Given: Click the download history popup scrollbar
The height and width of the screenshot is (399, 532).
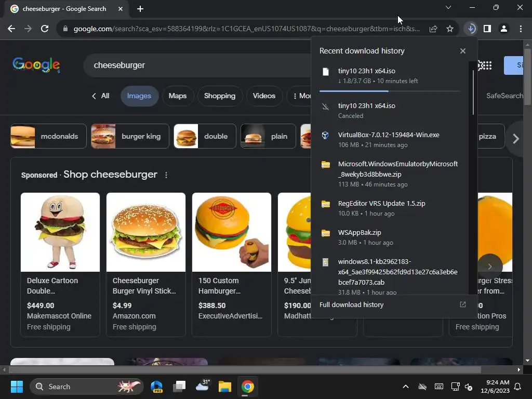Looking at the screenshot, I should (473, 92).
